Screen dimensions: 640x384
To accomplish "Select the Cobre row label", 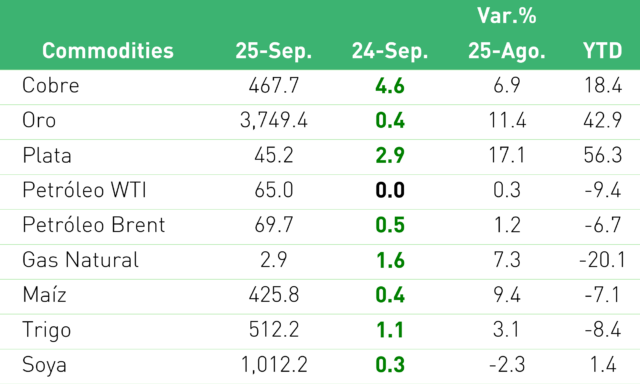I will click(x=51, y=85).
